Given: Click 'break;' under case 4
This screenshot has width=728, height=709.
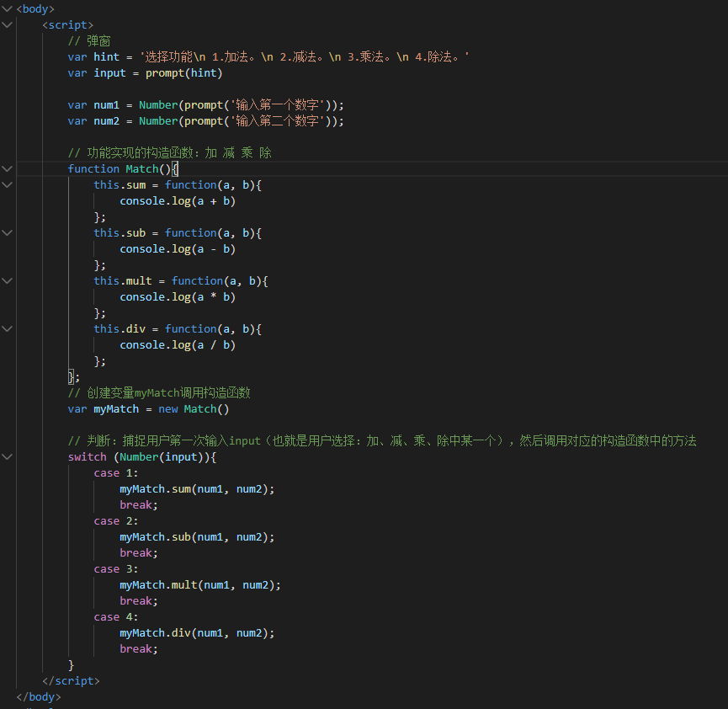Looking at the screenshot, I should point(139,649).
